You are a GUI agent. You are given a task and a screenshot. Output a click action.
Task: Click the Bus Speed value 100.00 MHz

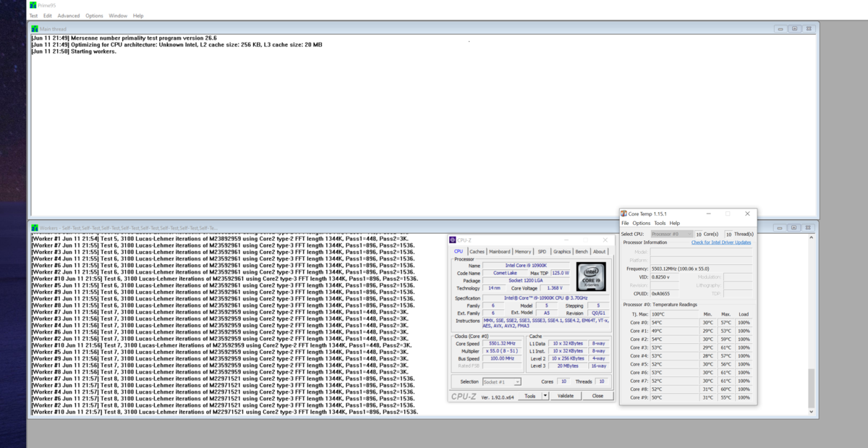(x=502, y=358)
